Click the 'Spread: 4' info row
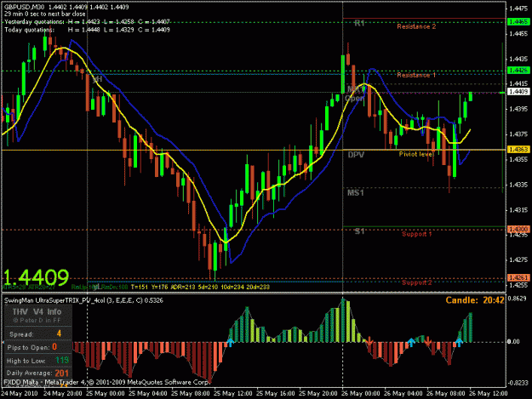Screen dimensions: 532x399 point(38,333)
